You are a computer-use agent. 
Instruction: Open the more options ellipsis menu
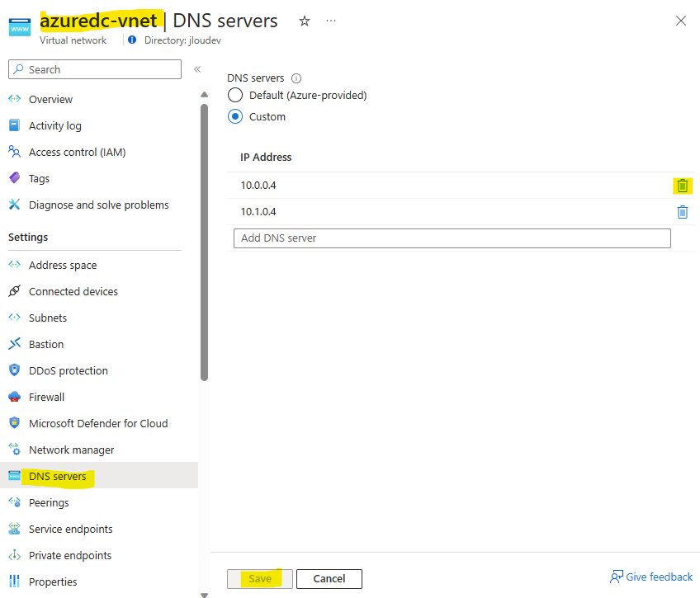(331, 21)
